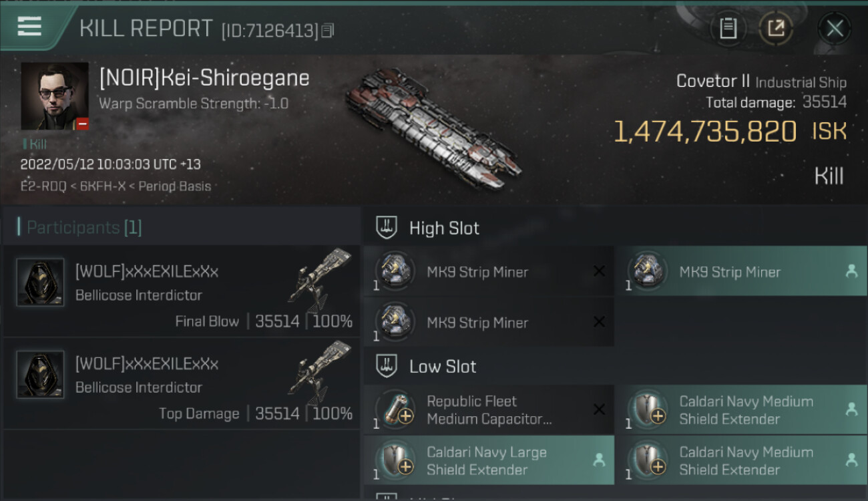Open the [NOIR]Kei-Shiroegane pilot name
Image resolution: width=868 pixels, height=501 pixels.
point(204,78)
